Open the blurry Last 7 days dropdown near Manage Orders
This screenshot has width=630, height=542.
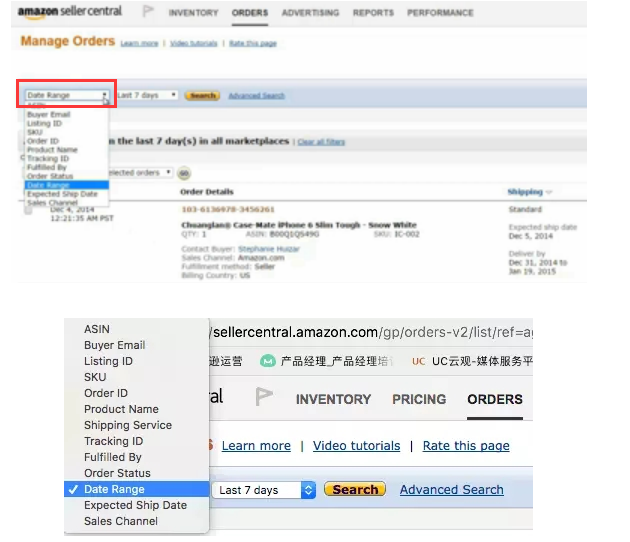tap(147, 95)
